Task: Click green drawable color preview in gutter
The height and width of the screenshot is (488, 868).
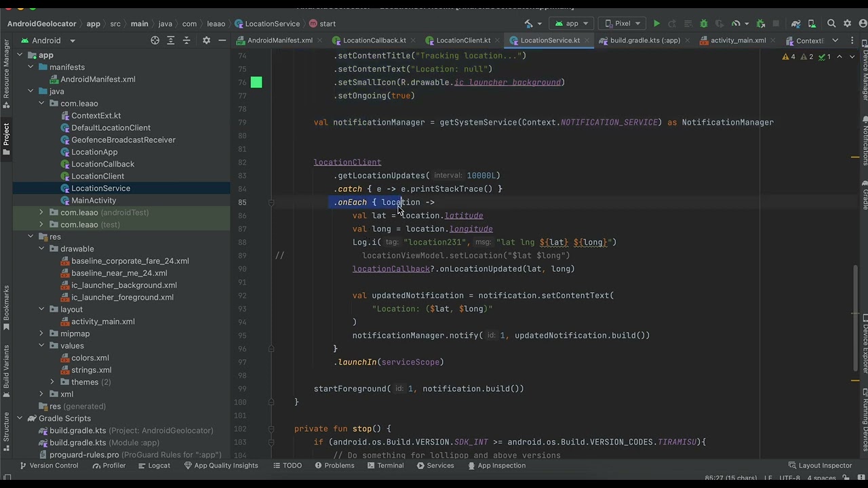Action: coord(256,83)
